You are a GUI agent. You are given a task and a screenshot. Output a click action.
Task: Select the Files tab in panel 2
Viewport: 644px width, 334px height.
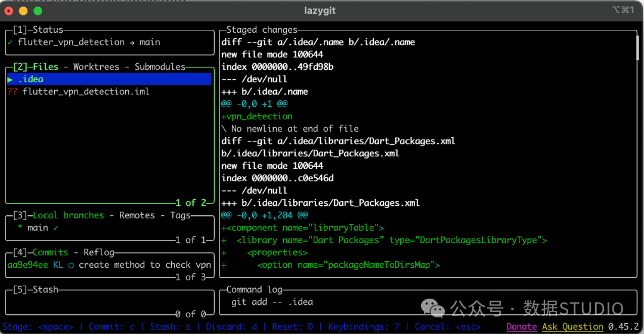[45, 67]
